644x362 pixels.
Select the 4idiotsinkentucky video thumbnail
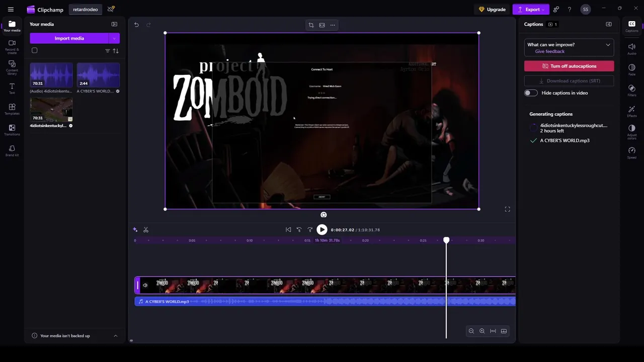pyautogui.click(x=51, y=110)
